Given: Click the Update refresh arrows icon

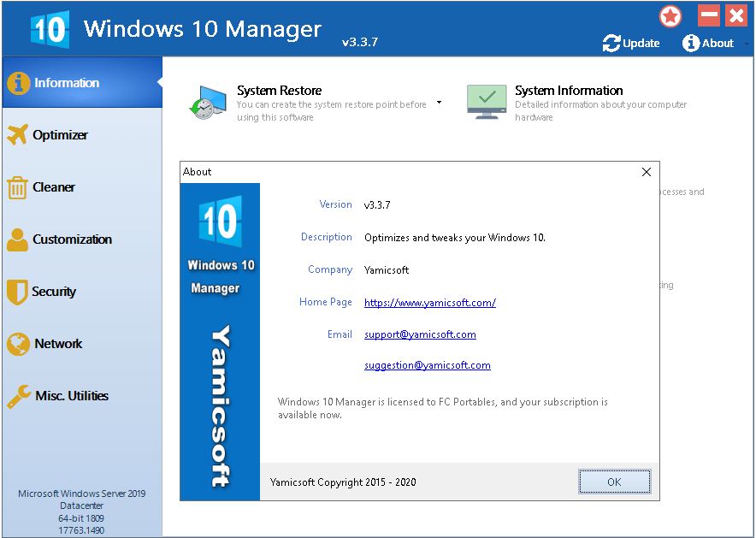Looking at the screenshot, I should click(611, 44).
